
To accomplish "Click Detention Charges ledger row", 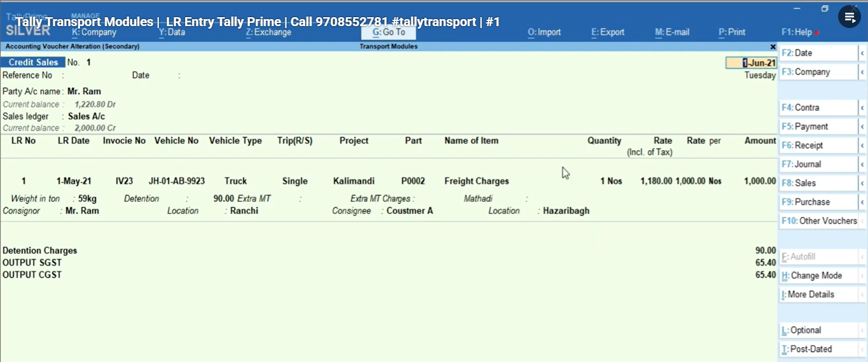I will tap(389, 251).
